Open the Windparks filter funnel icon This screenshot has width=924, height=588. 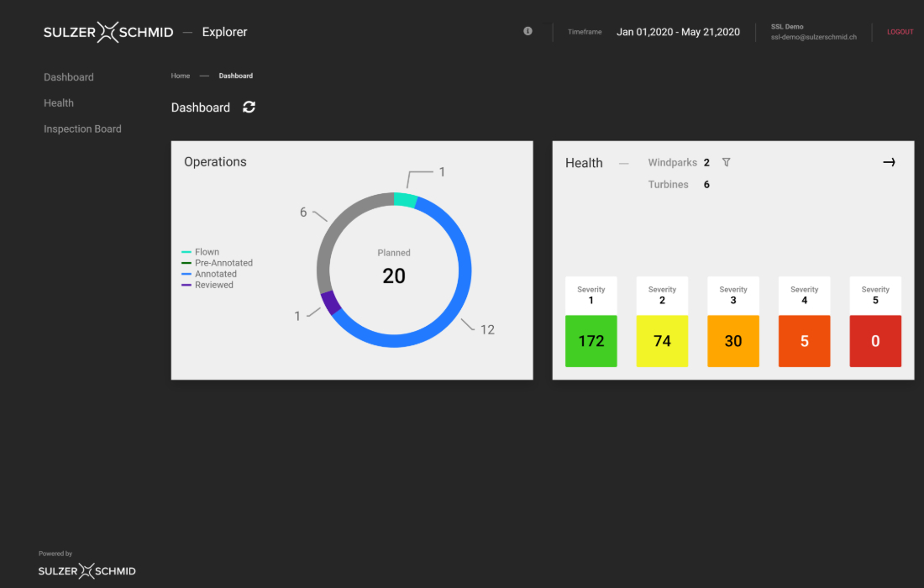point(726,162)
